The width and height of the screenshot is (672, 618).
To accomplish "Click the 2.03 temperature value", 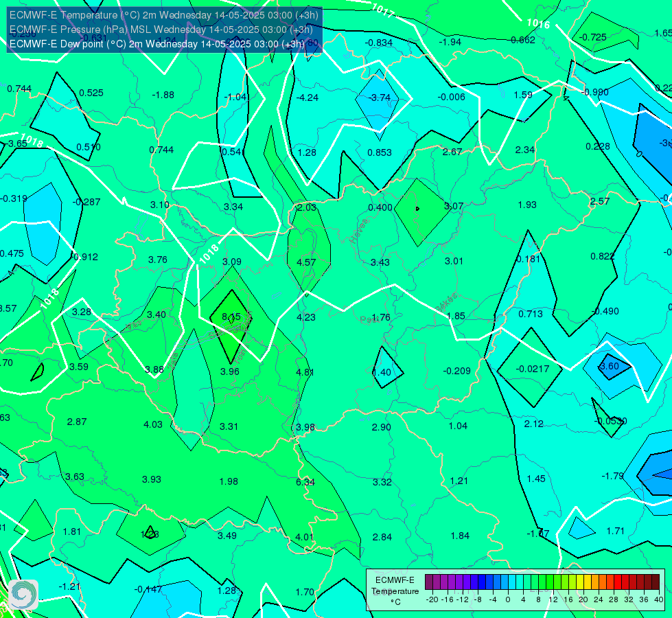I will click(x=306, y=207).
